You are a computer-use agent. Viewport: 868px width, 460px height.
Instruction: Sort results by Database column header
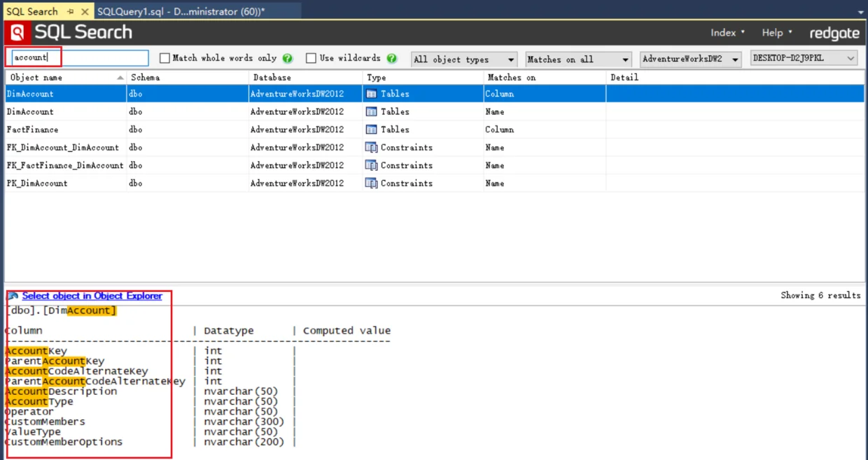click(x=306, y=78)
